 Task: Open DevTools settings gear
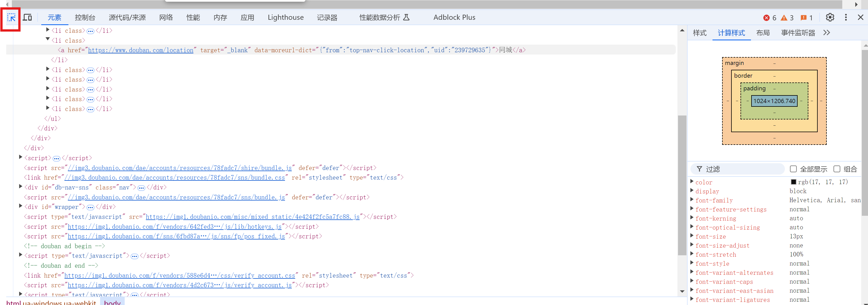[x=830, y=18]
